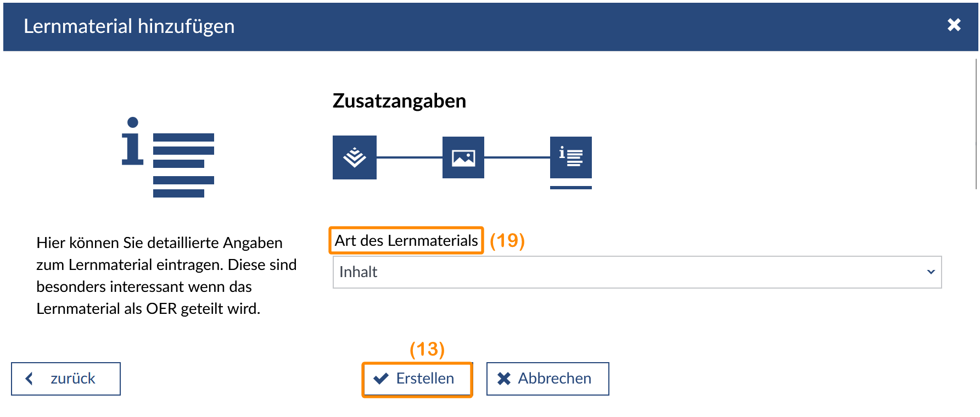Click the underline marker below the info step icon

571,187
